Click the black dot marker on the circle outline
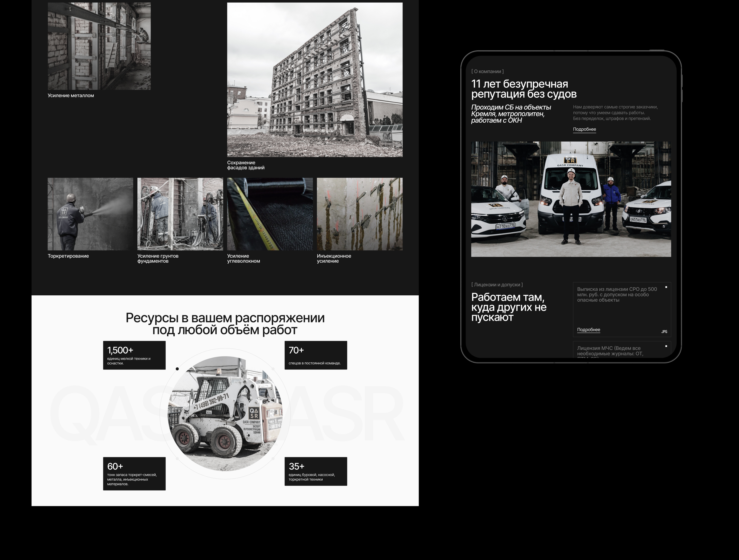Screen dimensions: 739x560 click(x=177, y=369)
